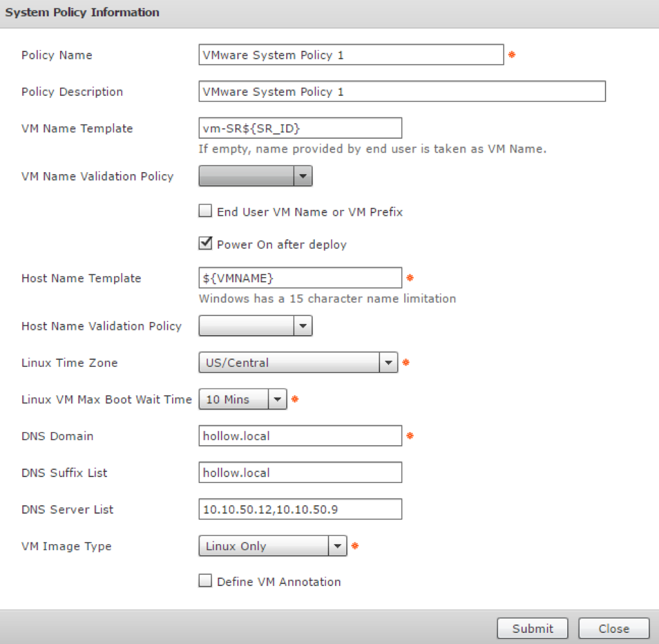Viewport: 659px width, 644px height.
Task: Open Linux VM Max Boot Wait Time dropdown
Action: click(x=242, y=400)
